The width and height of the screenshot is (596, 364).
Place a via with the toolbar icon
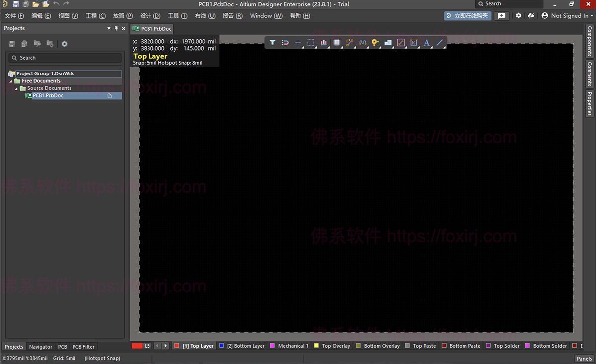(375, 43)
